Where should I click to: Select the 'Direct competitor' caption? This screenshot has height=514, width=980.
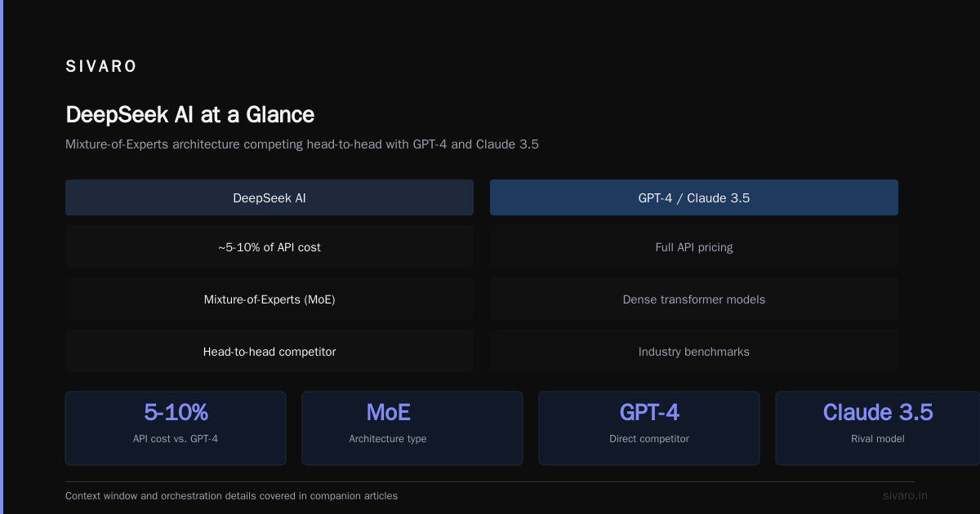point(649,439)
